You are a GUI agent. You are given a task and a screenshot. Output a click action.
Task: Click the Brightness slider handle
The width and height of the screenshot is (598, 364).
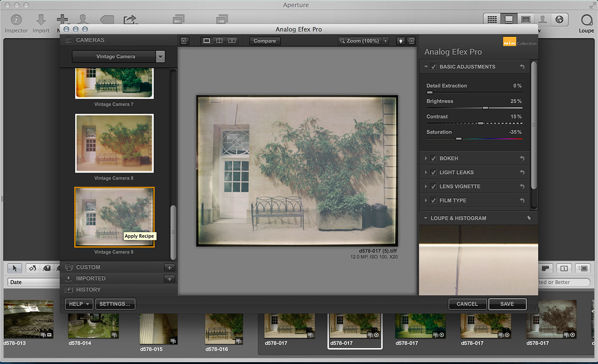(x=485, y=108)
